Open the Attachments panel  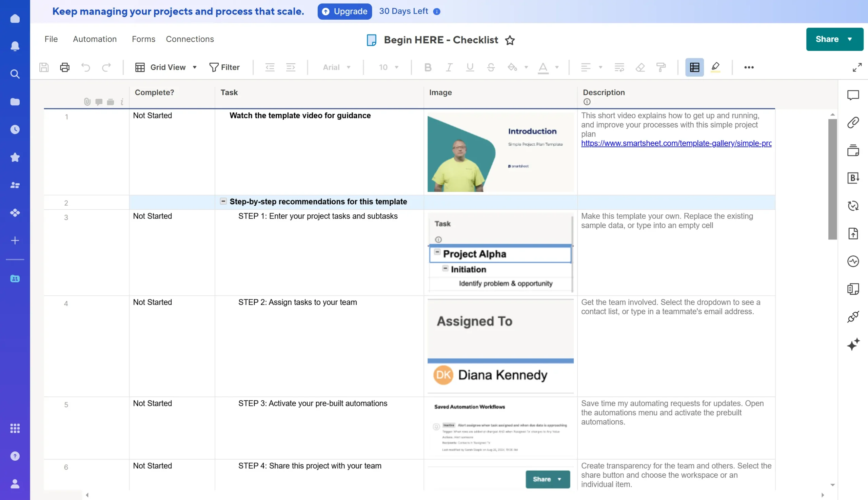[x=853, y=122]
